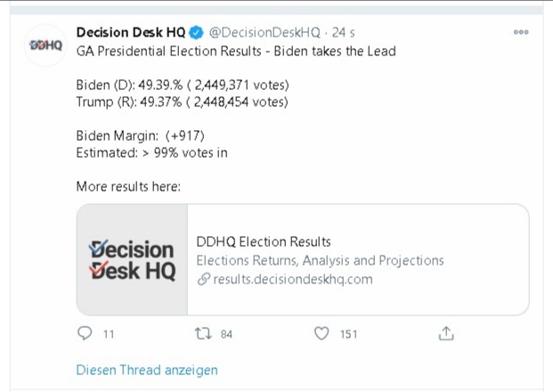The width and height of the screenshot is (553, 392).
Task: Open Decision Desk HQ display name
Action: (x=131, y=32)
